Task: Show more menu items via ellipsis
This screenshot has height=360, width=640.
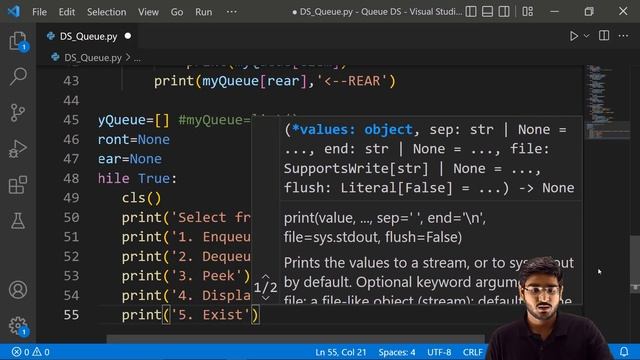Action: tap(231, 11)
